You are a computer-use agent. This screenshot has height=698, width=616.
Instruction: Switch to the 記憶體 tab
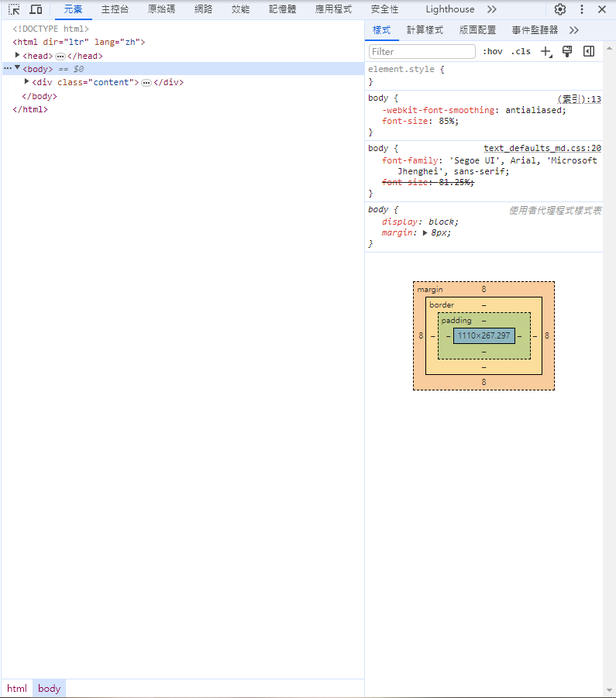coord(283,9)
